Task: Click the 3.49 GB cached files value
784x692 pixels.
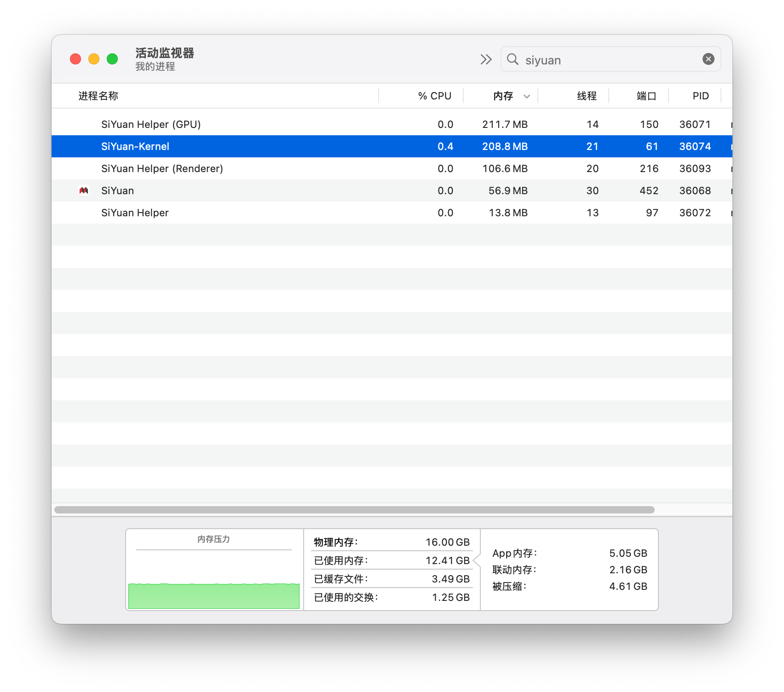Action: pos(451,579)
